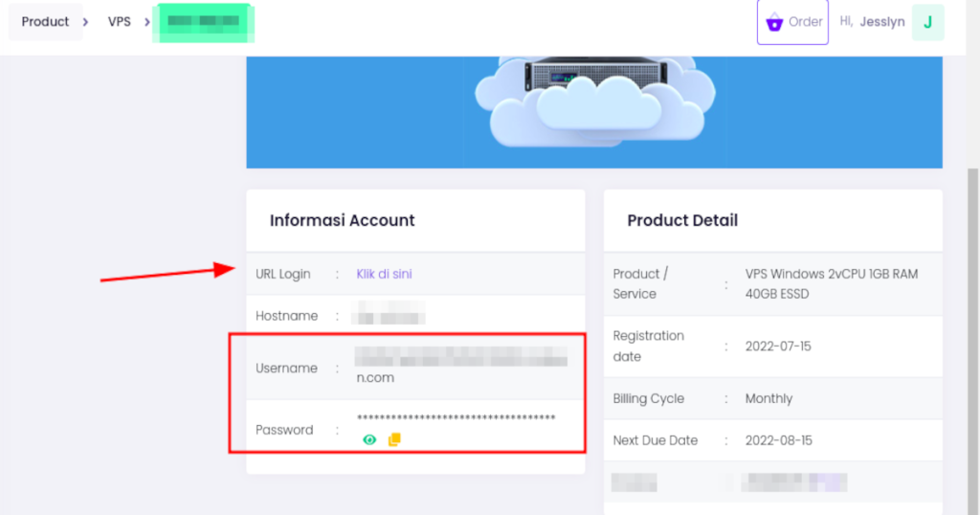Go to VPS in breadcrumb
980x515 pixels.
[x=120, y=22]
